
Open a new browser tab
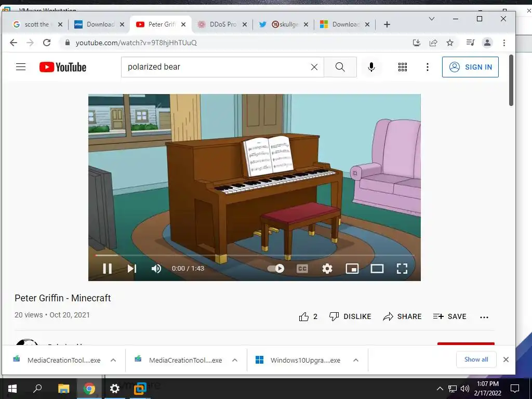pos(387,24)
